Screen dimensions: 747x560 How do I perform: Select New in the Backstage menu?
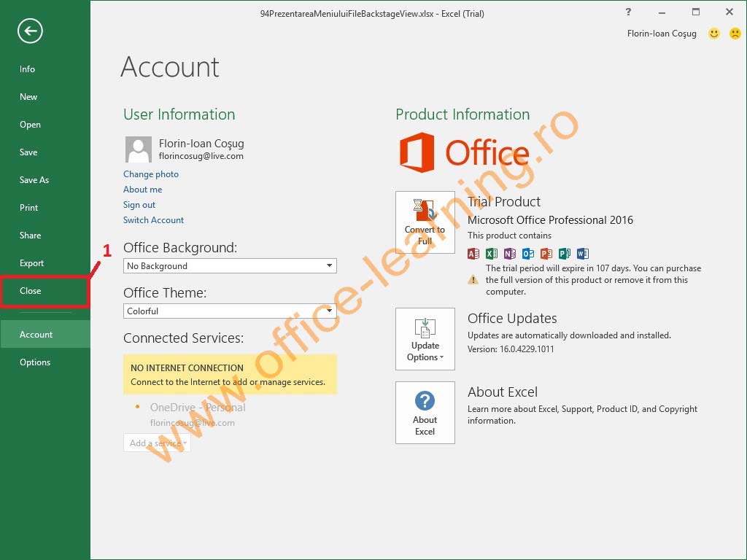(45, 97)
